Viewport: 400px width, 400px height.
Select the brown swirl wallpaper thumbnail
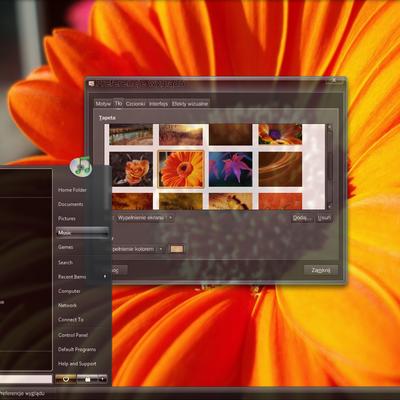[x=280, y=169]
